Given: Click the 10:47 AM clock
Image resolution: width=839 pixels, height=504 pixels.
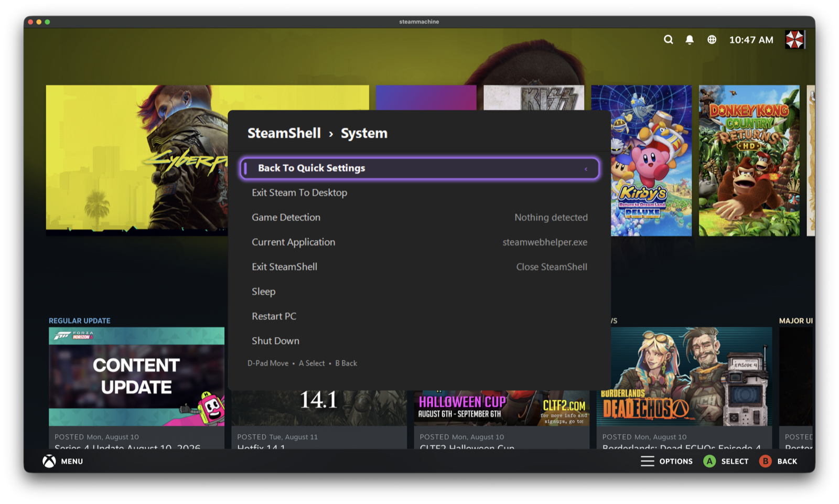Looking at the screenshot, I should [751, 40].
